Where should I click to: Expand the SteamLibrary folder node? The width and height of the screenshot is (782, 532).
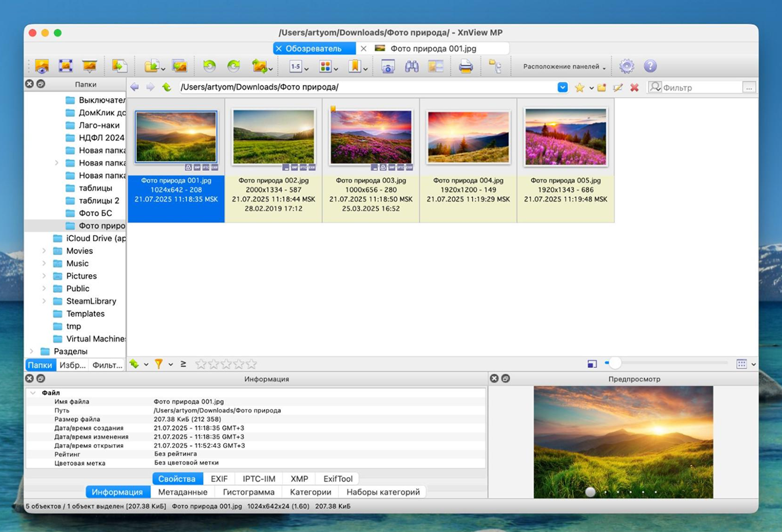pos(44,301)
